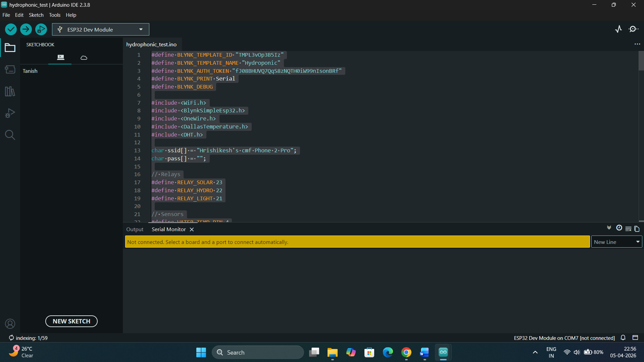
Task: Open the Sketch menu
Action: (36, 15)
